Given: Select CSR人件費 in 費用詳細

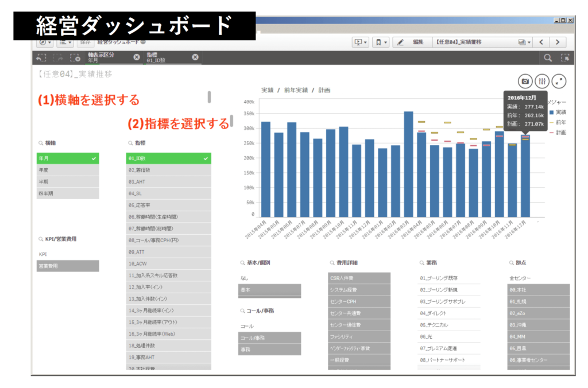Looking at the screenshot, I should click(x=359, y=278).
